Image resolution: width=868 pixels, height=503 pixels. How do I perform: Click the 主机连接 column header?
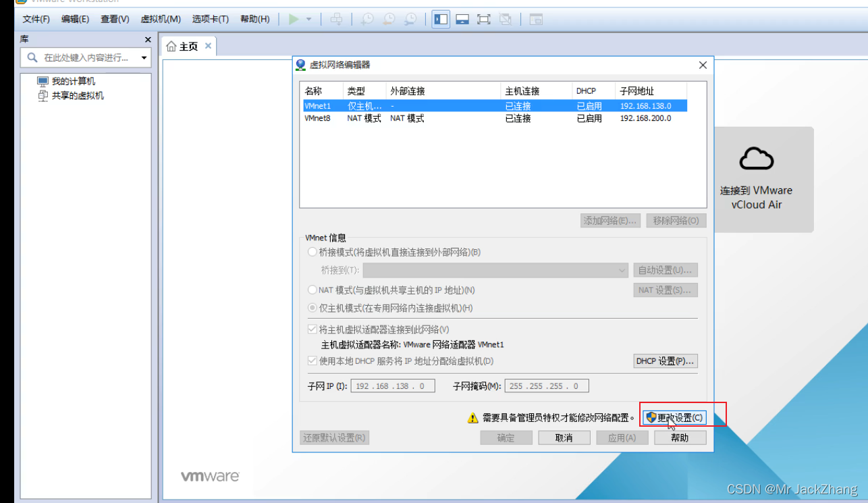tap(537, 91)
